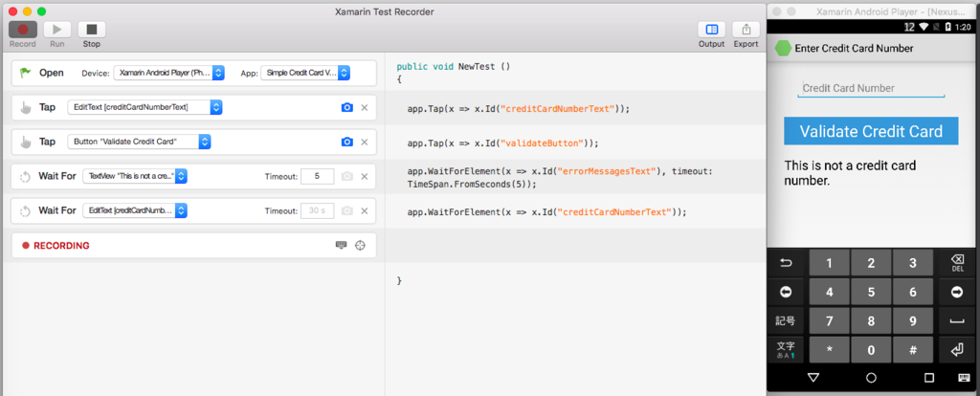Click spinner icon of second Wait For step

(x=25, y=211)
